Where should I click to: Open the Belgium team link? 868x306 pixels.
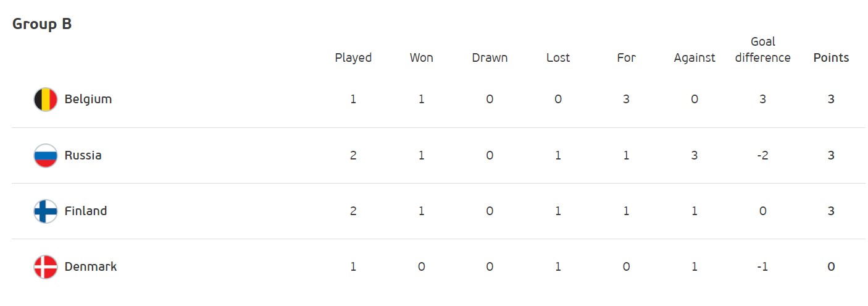pyautogui.click(x=88, y=99)
